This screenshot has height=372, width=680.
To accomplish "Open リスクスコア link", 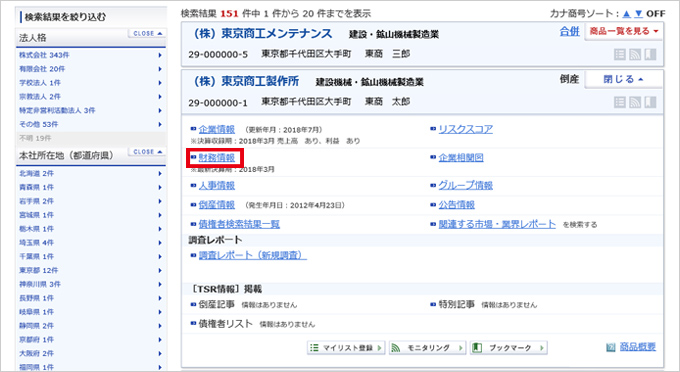I will pyautogui.click(x=466, y=129).
